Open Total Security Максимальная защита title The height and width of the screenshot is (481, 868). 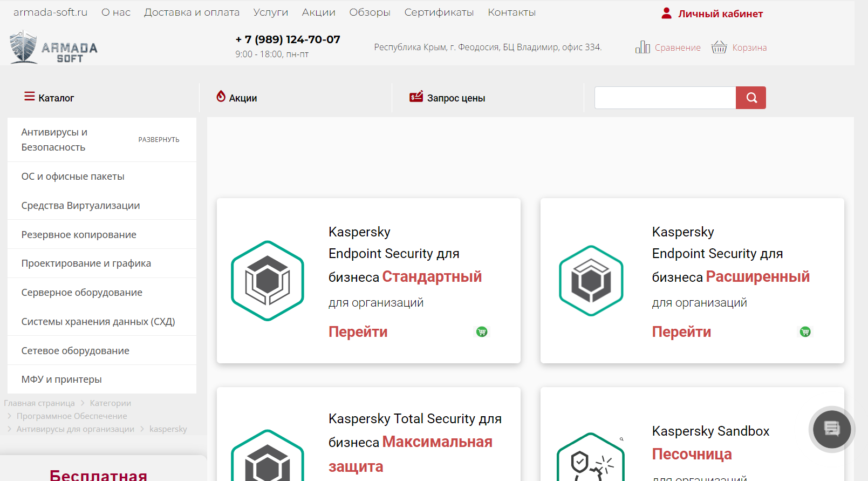click(415, 443)
